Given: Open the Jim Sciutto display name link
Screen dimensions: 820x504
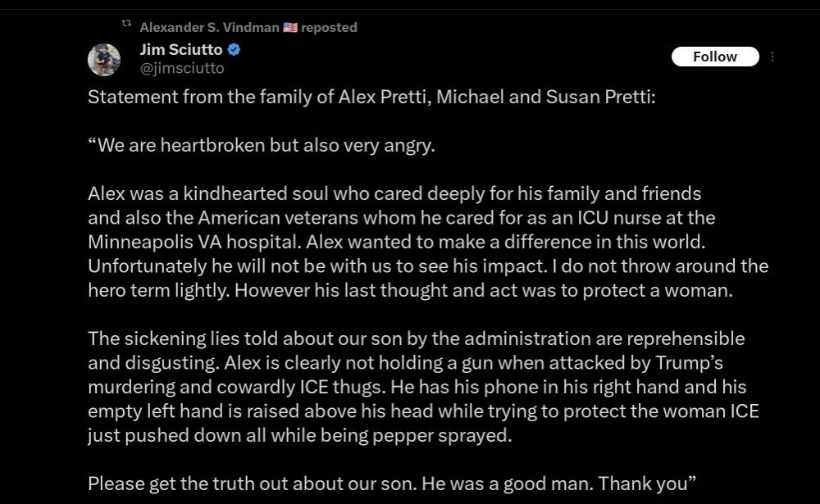Looking at the screenshot, I should coord(181,50).
